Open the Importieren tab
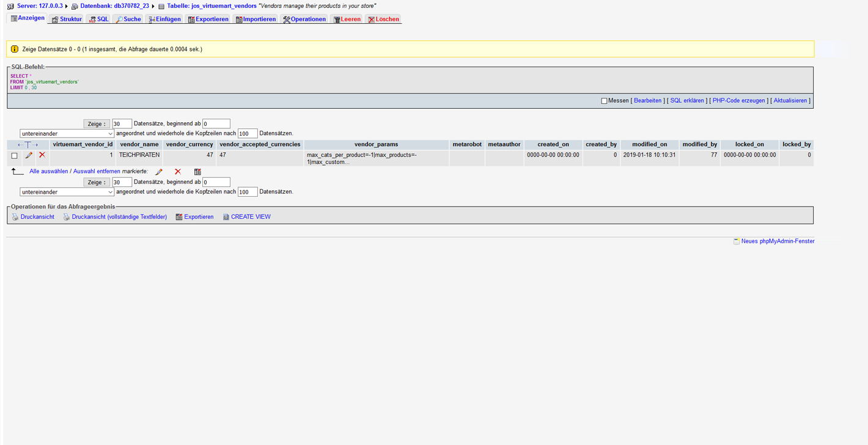 [x=256, y=20]
